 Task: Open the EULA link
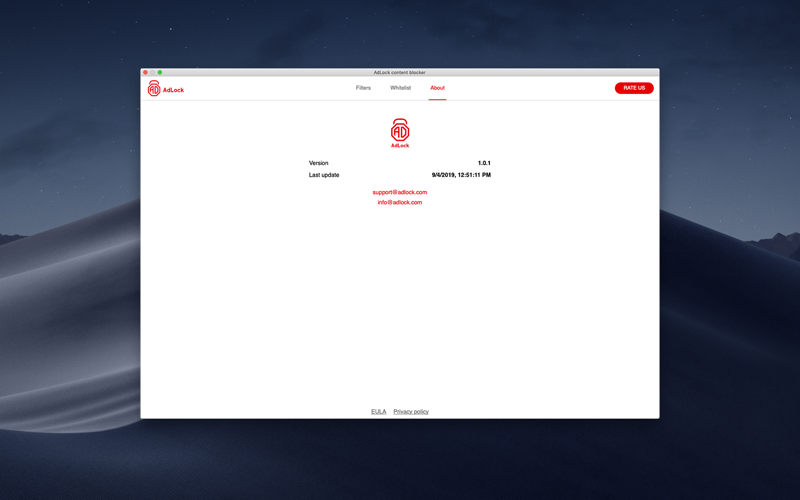tap(379, 412)
